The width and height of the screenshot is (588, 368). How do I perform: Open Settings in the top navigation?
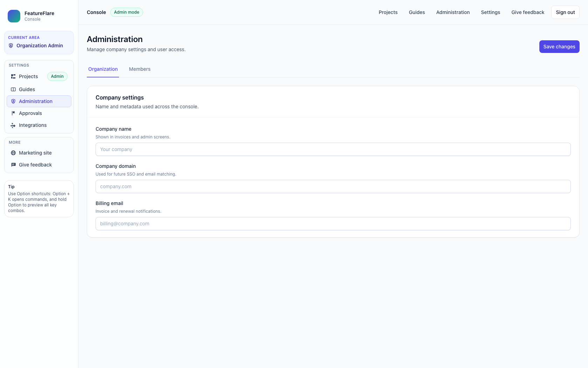(490, 12)
